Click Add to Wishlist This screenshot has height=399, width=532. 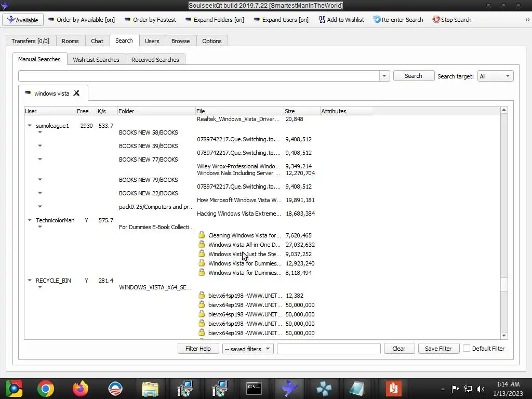tap(342, 20)
